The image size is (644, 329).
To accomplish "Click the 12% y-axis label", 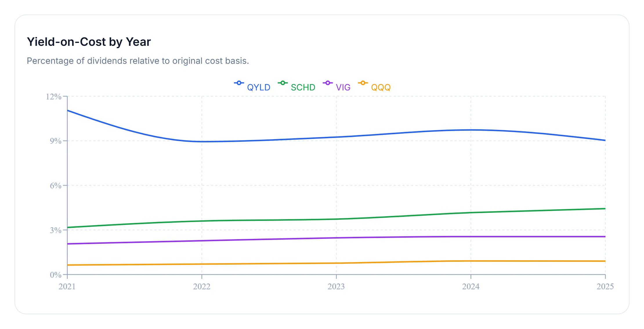I will (54, 97).
